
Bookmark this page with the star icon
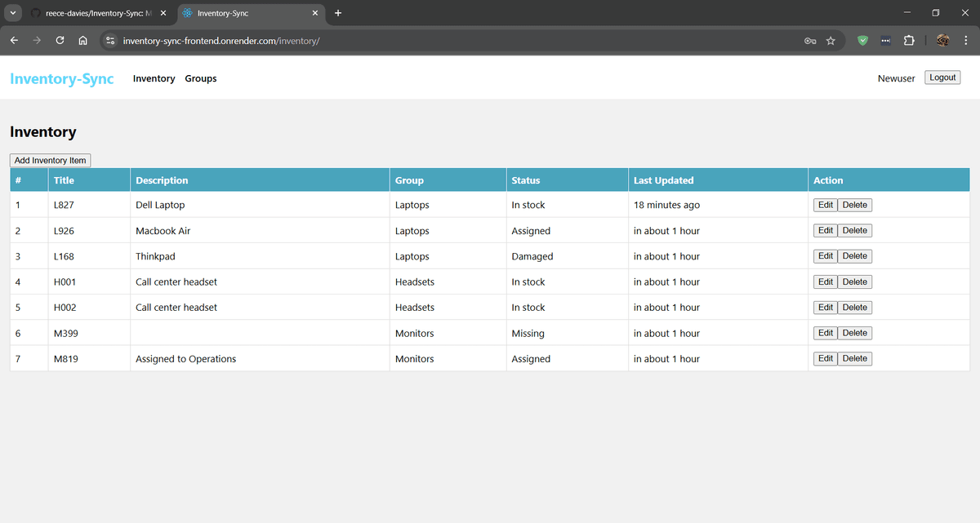click(831, 41)
